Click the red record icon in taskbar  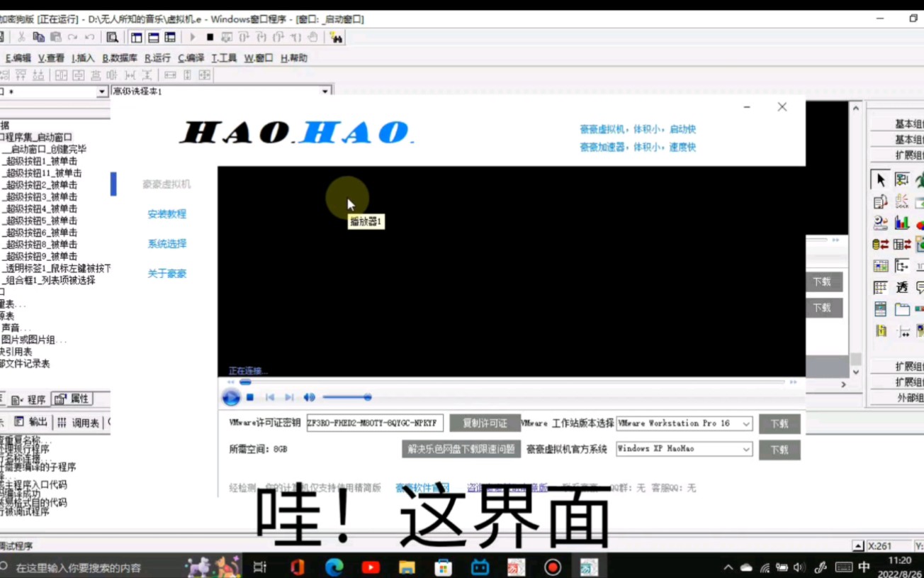coord(553,567)
